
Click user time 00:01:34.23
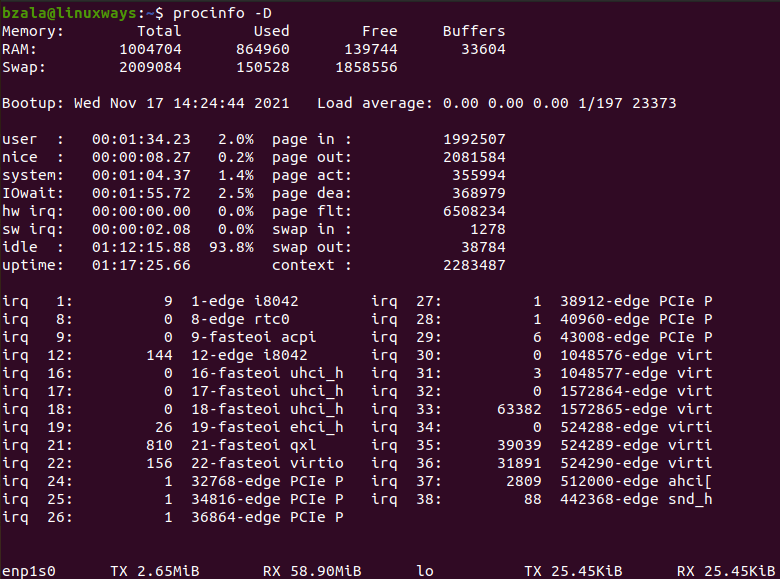coord(141,139)
